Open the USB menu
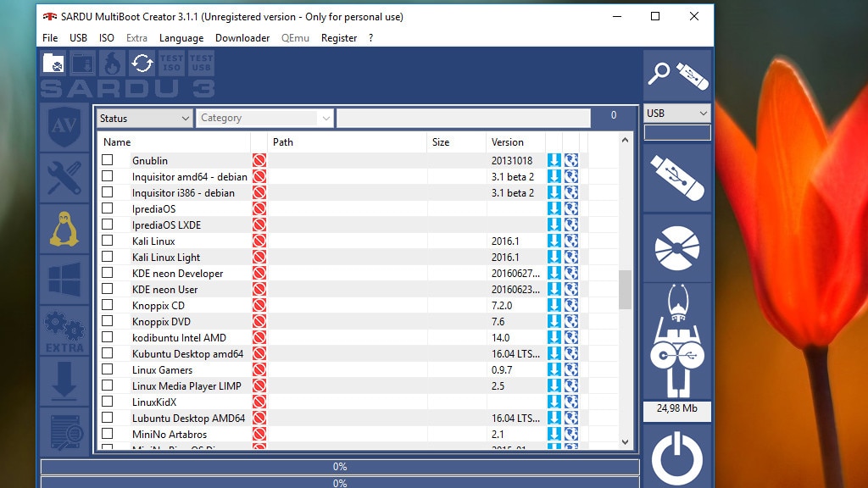The height and width of the screenshot is (488, 868). [78, 37]
